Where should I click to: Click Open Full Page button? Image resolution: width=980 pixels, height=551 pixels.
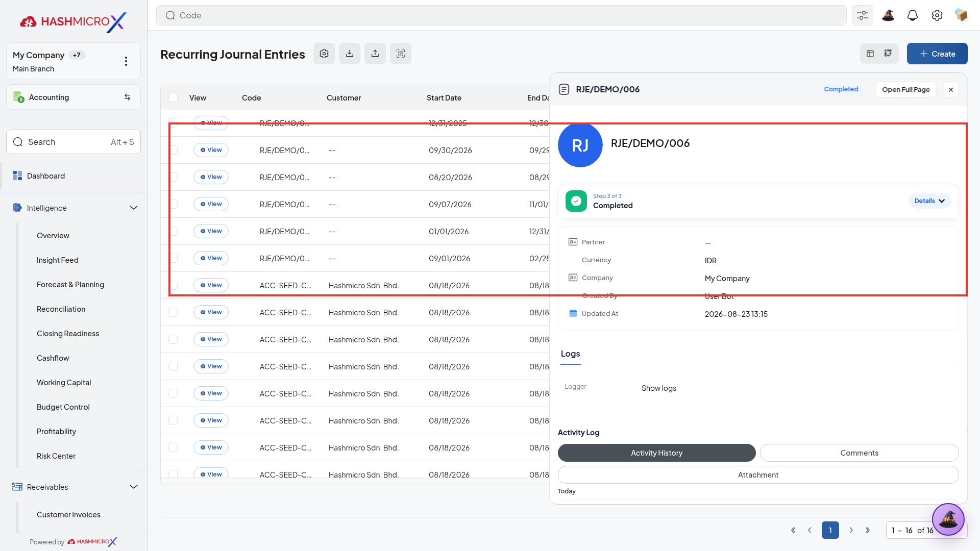point(906,89)
